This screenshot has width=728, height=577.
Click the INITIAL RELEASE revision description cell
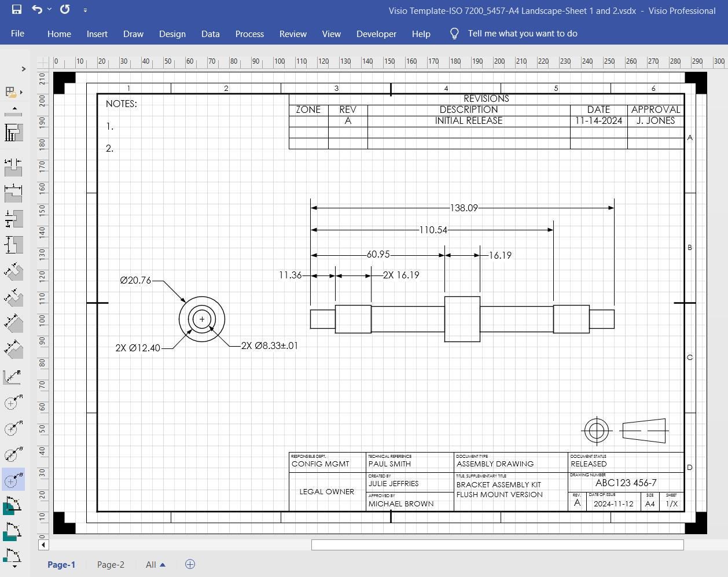click(x=469, y=121)
